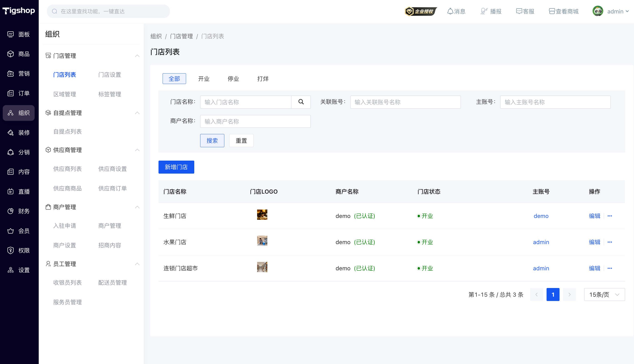Collapse the 供应商管理 menu section
This screenshot has width=634, height=364.
(137, 150)
